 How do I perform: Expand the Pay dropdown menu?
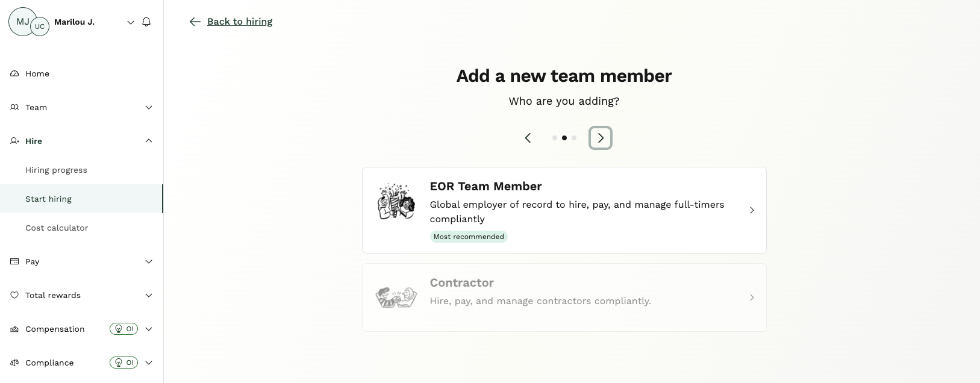(x=149, y=261)
